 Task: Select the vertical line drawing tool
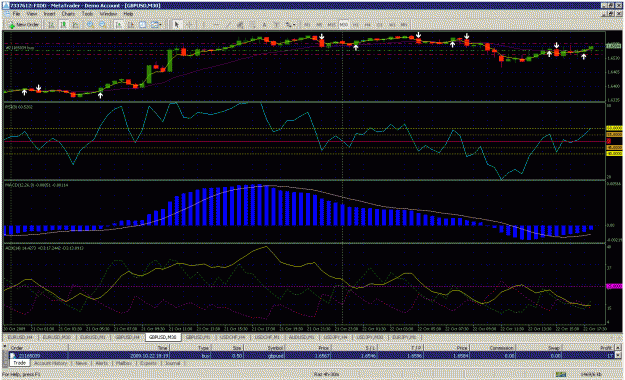tap(204, 25)
